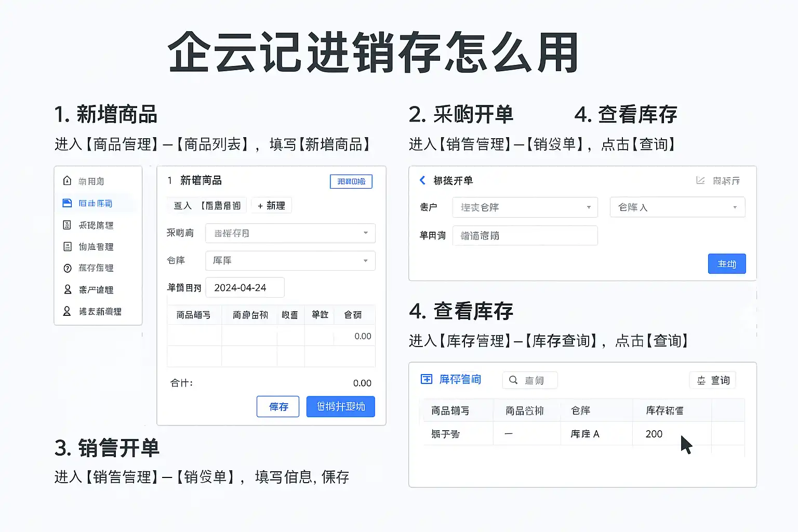
Task: Click the 新增商品 title inside the form panel
Action: click(x=201, y=180)
